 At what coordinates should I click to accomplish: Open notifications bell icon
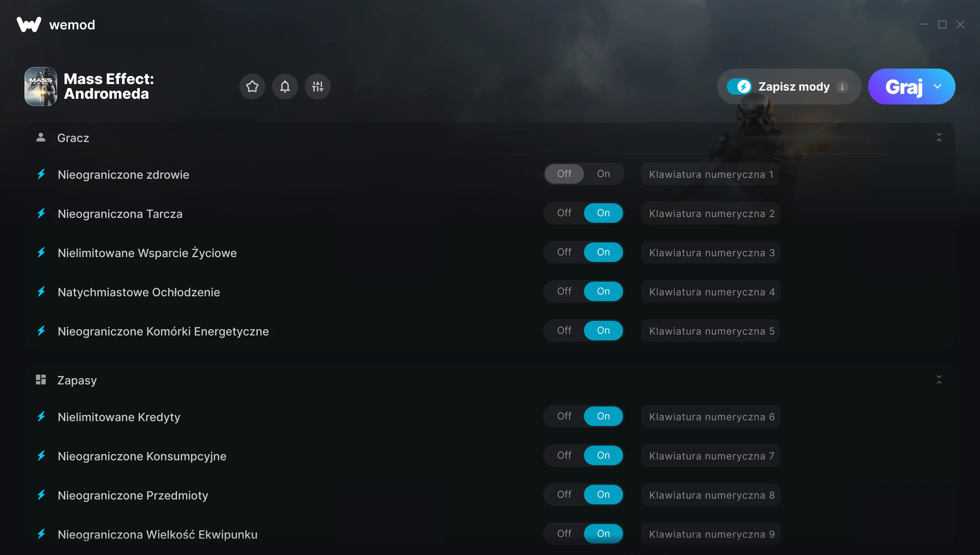(x=285, y=87)
